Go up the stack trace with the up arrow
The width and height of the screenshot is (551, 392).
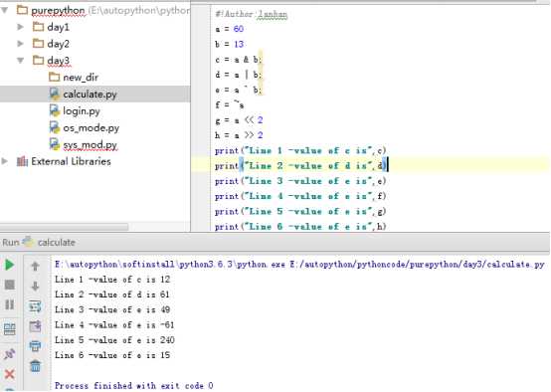[x=35, y=266]
